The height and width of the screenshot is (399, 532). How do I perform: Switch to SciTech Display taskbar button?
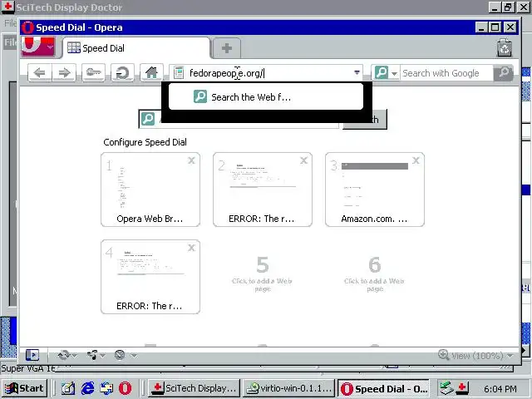[x=194, y=388]
